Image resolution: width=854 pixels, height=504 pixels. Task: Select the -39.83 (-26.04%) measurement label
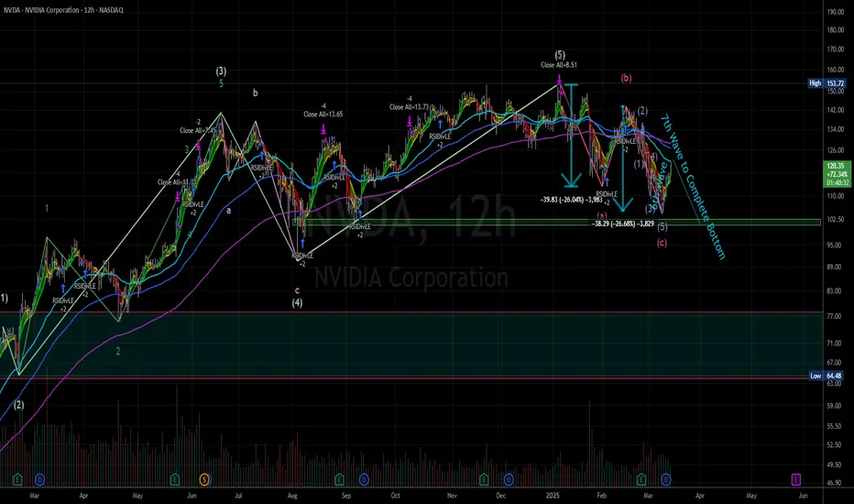(572, 200)
